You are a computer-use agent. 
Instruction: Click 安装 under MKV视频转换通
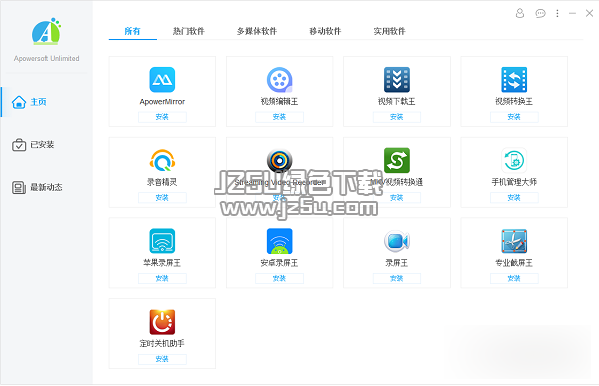tap(397, 198)
